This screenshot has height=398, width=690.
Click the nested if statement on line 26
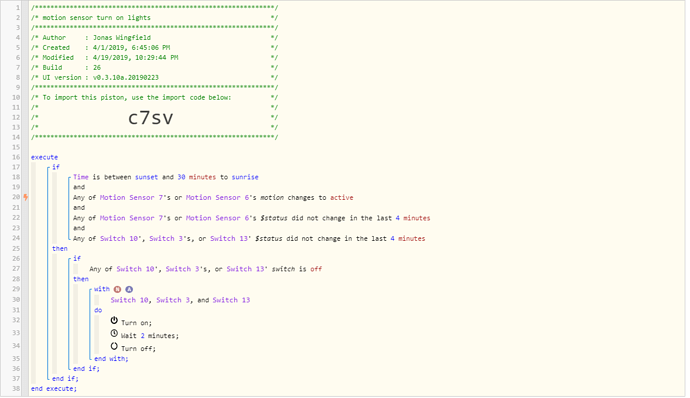tap(77, 258)
